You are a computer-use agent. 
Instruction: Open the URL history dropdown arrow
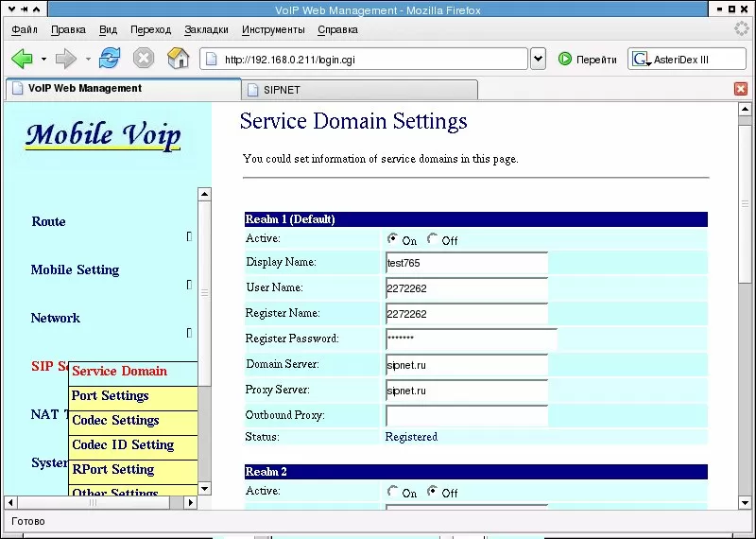[538, 60]
